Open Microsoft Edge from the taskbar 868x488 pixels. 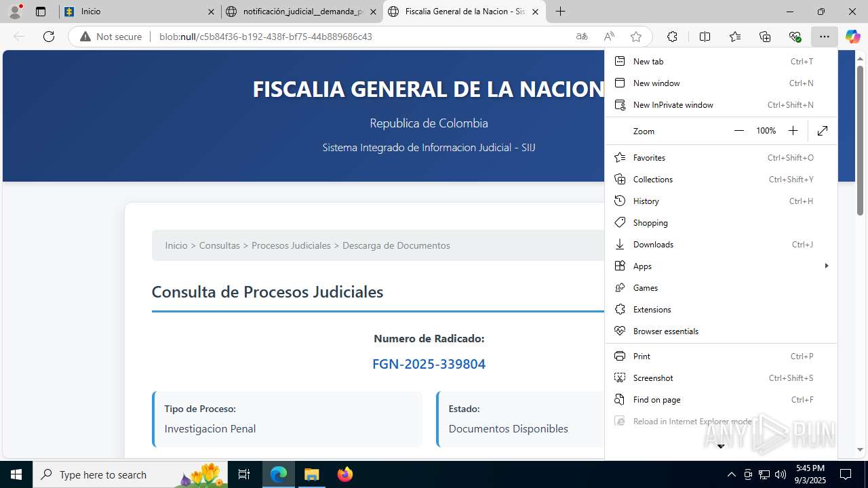[279, 474]
